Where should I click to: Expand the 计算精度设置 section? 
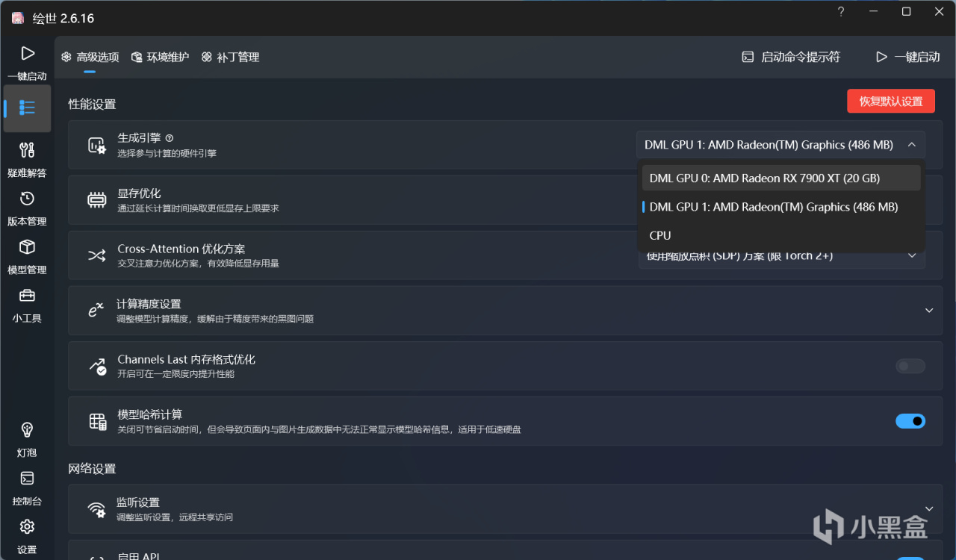(929, 311)
